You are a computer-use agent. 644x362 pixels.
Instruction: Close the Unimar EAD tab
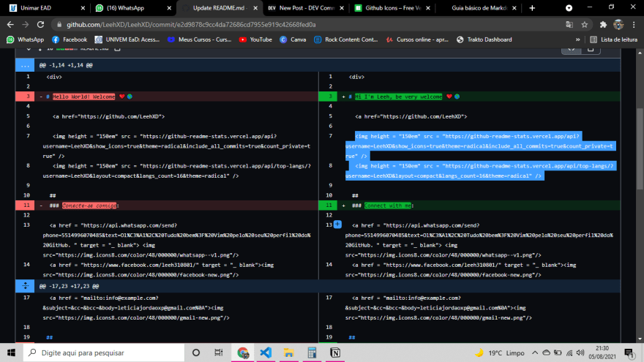pos(83,8)
